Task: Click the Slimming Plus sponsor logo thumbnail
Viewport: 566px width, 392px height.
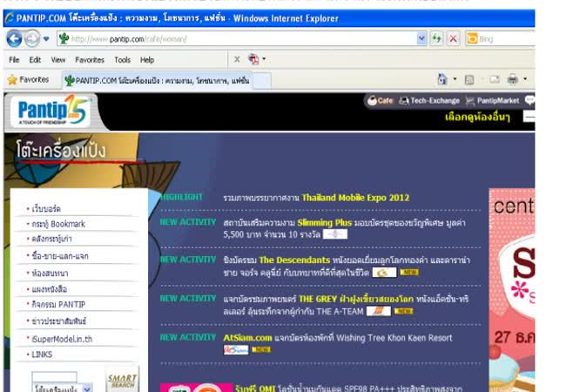Action: [x=335, y=234]
